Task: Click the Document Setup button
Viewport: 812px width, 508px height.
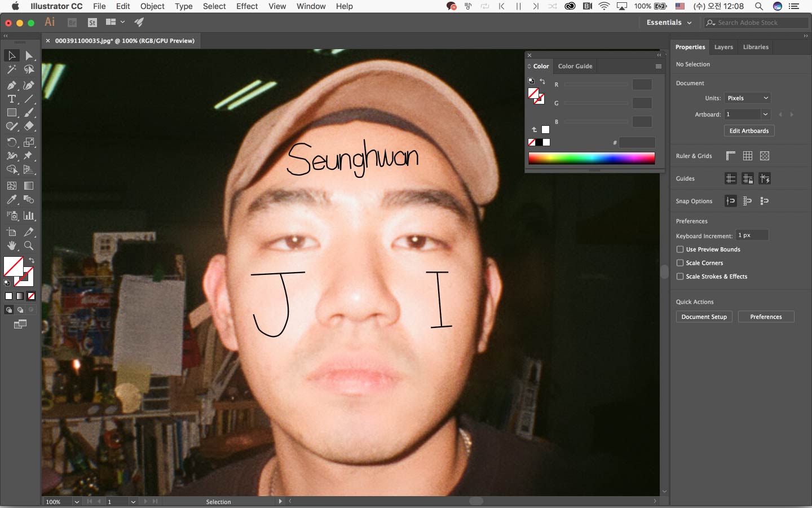Action: click(704, 317)
